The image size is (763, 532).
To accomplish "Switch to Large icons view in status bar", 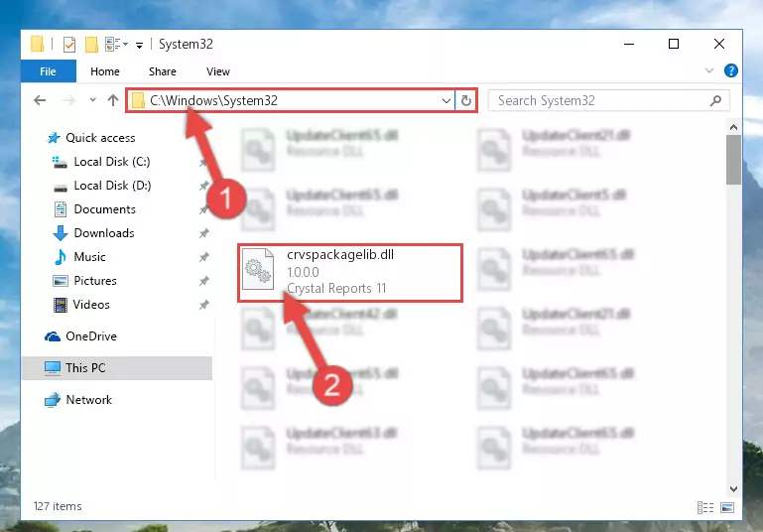I will point(727,507).
